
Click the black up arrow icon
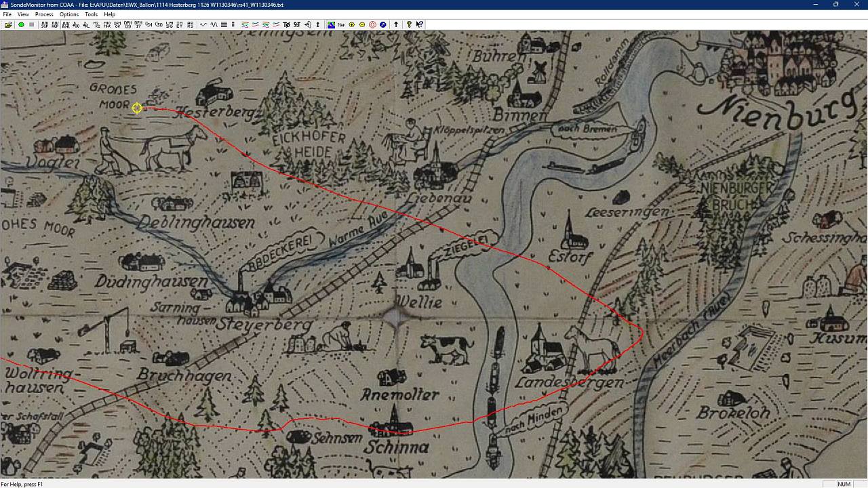(396, 24)
